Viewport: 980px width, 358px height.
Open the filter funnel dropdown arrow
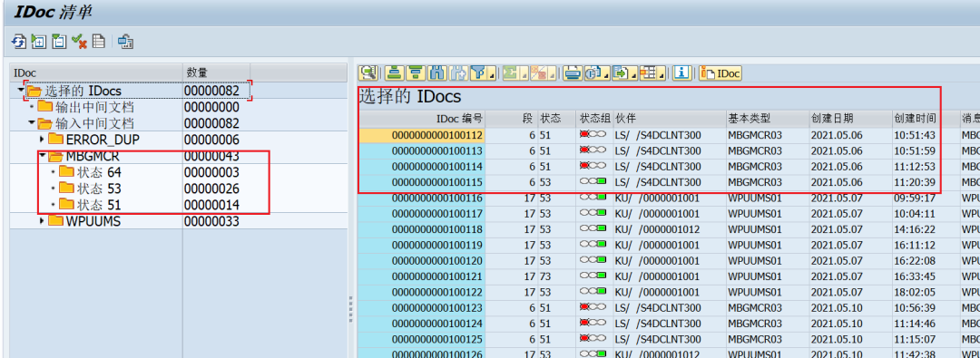pos(492,75)
